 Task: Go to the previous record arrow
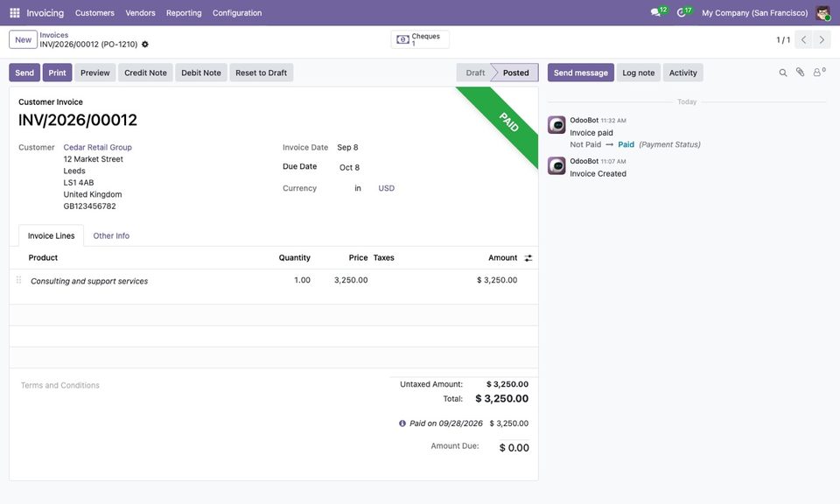click(x=803, y=39)
